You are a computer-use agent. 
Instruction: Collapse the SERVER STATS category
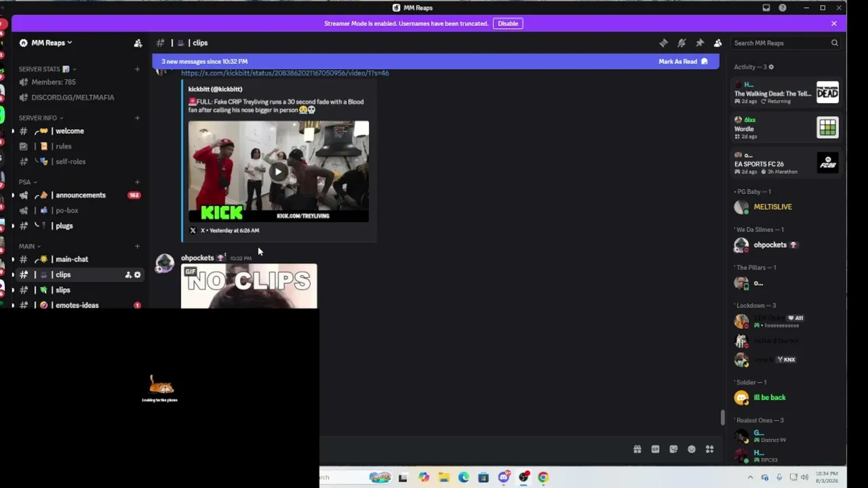[46, 69]
